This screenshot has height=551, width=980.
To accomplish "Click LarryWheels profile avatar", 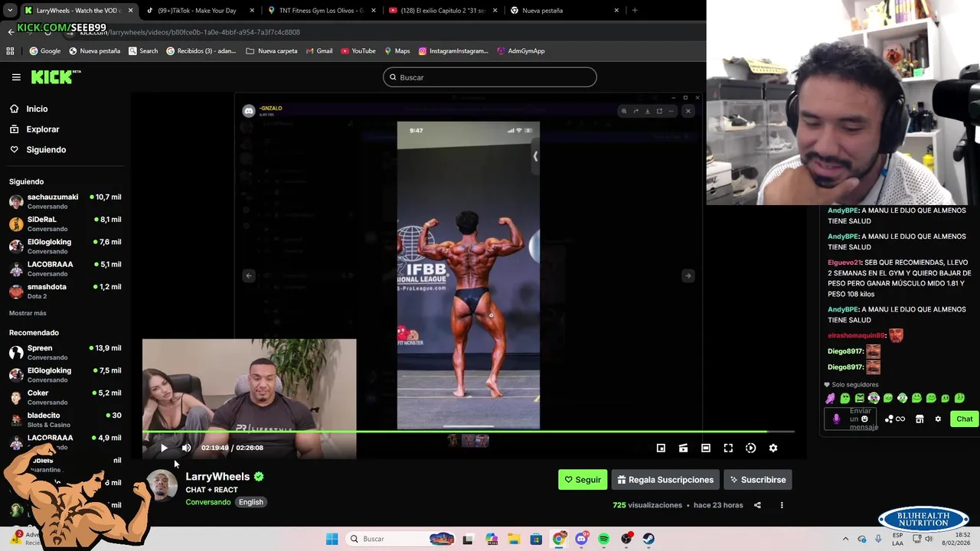I will pyautogui.click(x=162, y=487).
